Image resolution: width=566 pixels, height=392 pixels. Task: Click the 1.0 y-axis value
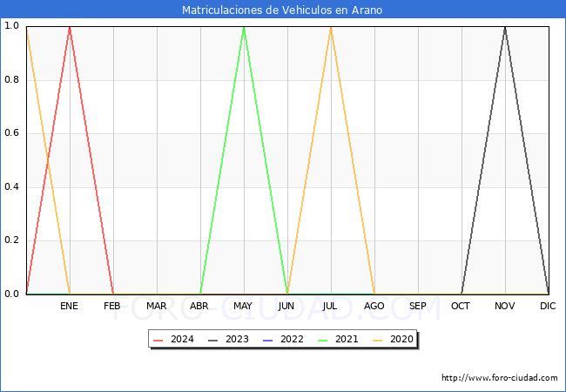11,26
